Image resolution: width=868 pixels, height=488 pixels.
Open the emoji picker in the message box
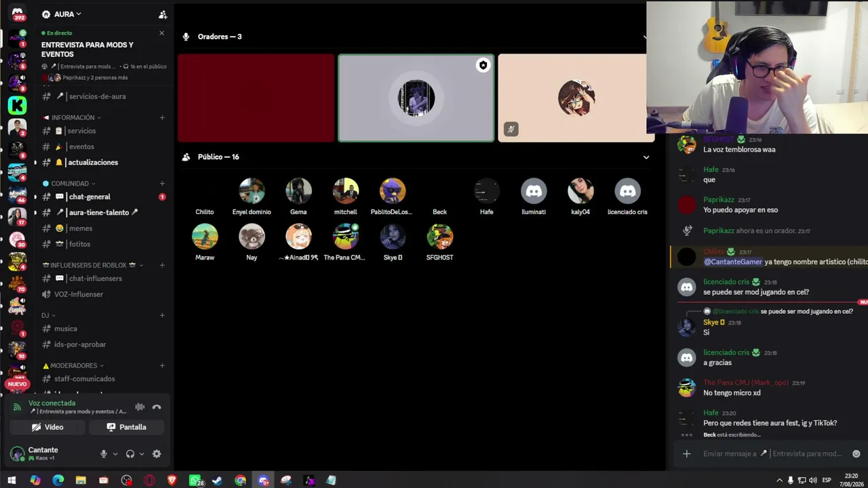pos(856,454)
